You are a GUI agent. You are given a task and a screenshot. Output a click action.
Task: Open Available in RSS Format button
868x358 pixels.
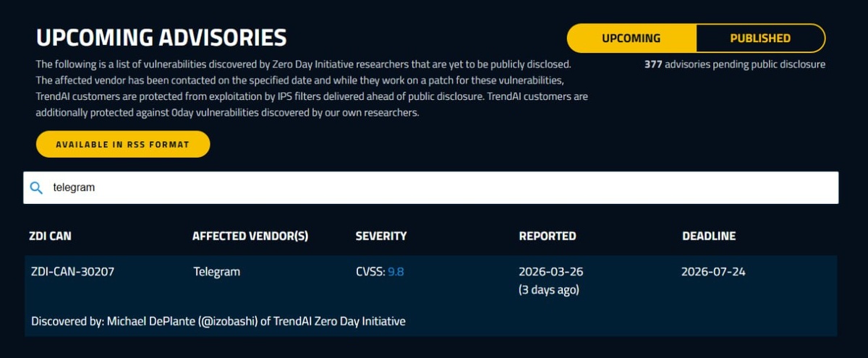[123, 144]
